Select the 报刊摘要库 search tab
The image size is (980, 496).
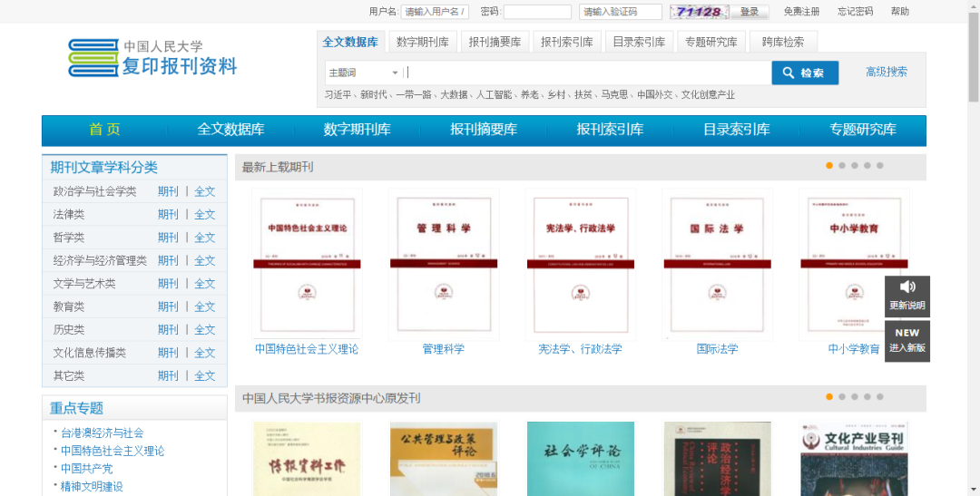pos(495,42)
